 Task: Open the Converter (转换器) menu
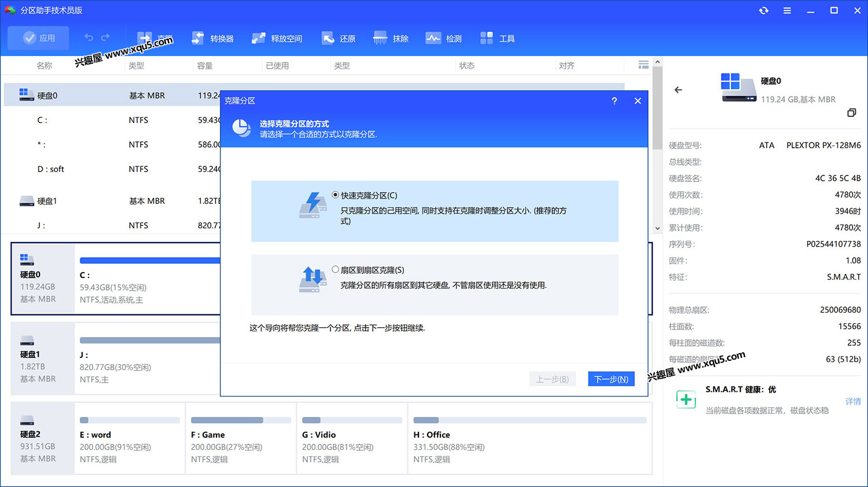pyautogui.click(x=212, y=38)
